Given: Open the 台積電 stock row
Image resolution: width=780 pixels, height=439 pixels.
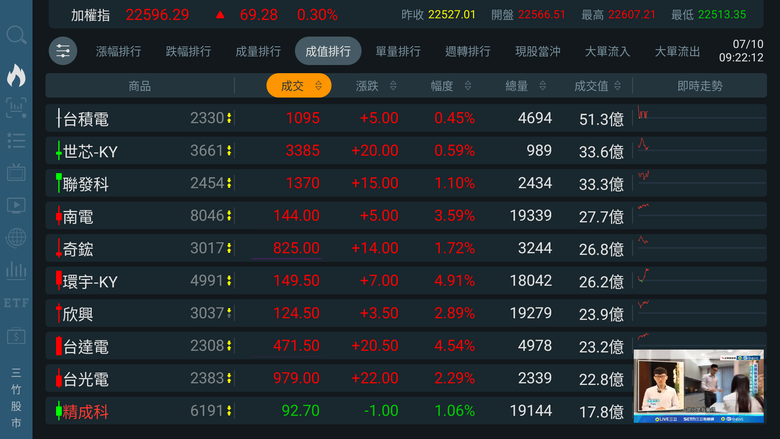Looking at the screenshot, I should point(406,118).
